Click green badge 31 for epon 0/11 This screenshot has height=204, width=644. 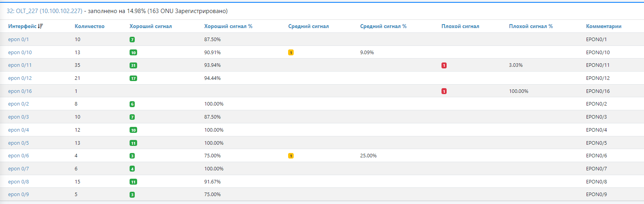tap(133, 66)
